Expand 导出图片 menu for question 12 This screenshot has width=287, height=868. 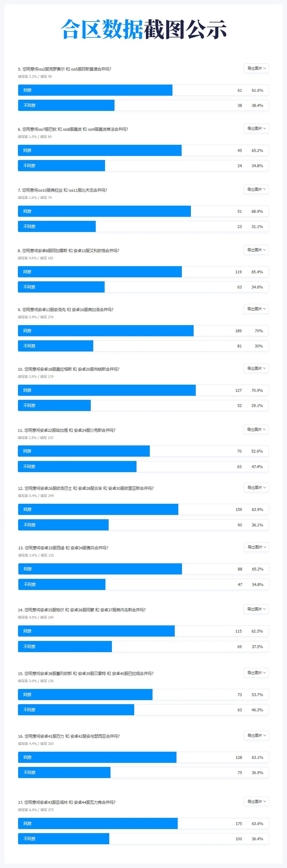[x=257, y=487]
